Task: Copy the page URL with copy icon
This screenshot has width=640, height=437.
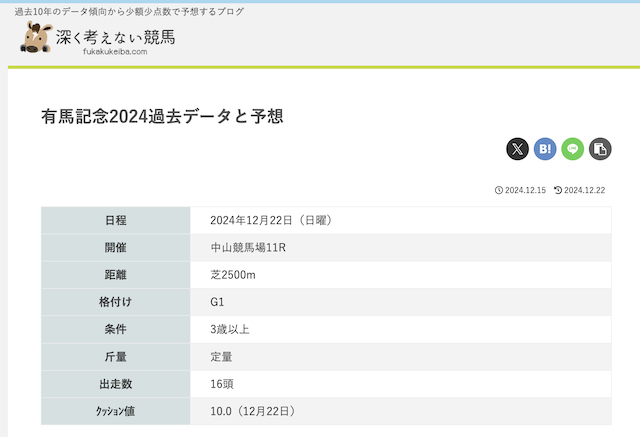Action: coord(600,149)
